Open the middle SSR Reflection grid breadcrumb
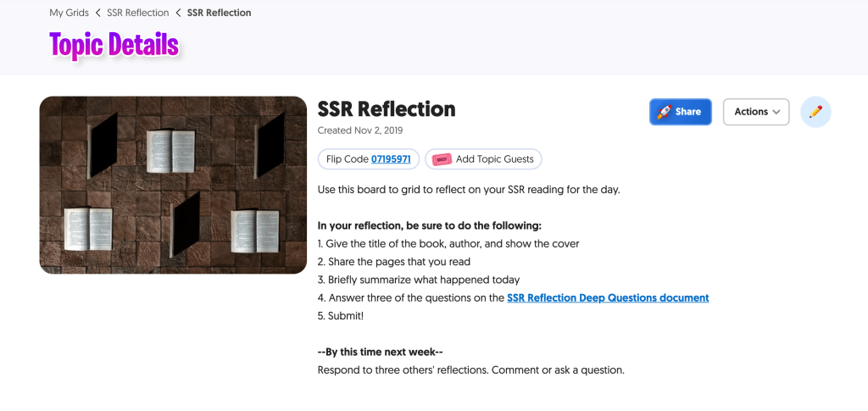 coord(137,13)
